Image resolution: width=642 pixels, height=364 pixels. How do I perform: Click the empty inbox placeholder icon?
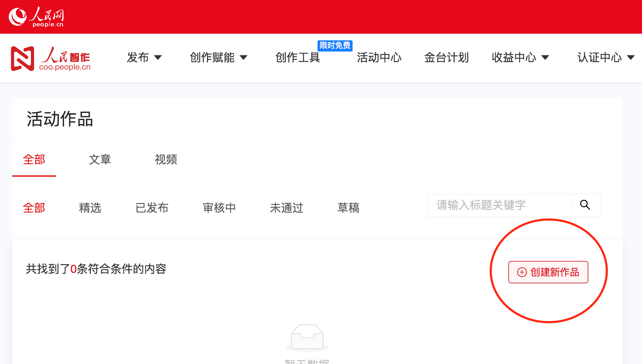pos(307,338)
